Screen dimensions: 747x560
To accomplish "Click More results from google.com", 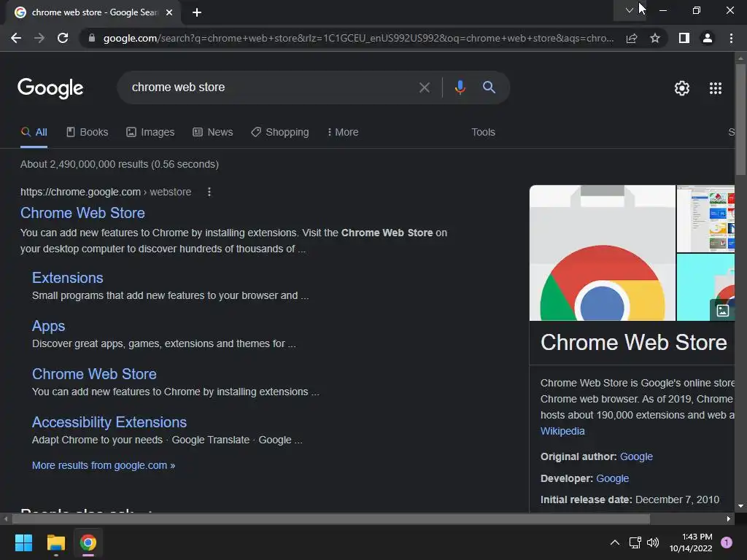I will (x=104, y=465).
